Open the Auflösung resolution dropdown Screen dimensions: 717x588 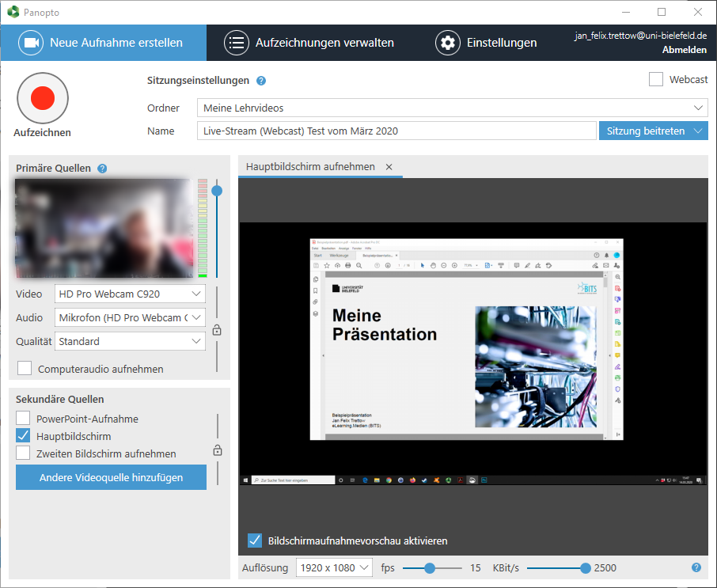point(334,567)
